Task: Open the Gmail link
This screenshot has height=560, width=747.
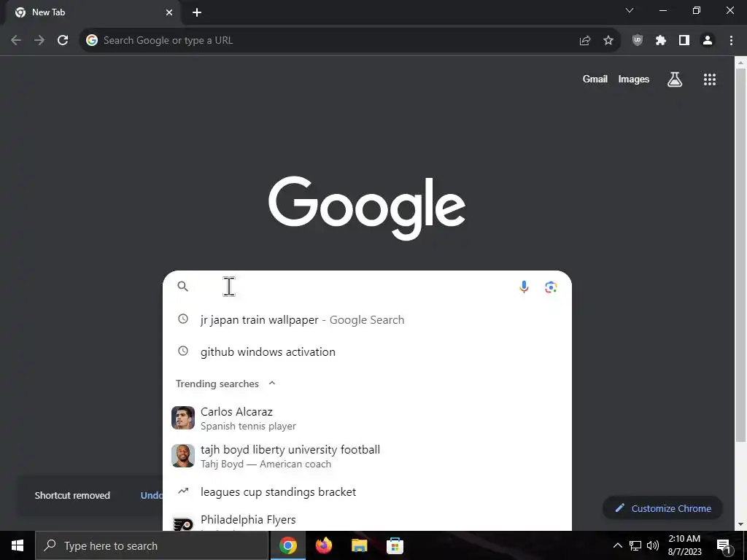Action: (x=595, y=79)
